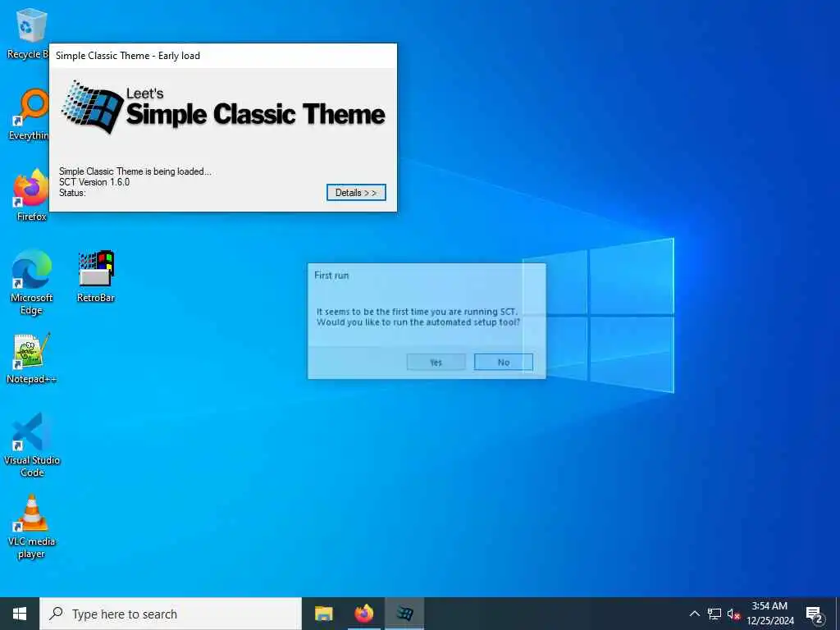
Task: Click the Simple Classic Theme logo image
Action: click(x=223, y=107)
